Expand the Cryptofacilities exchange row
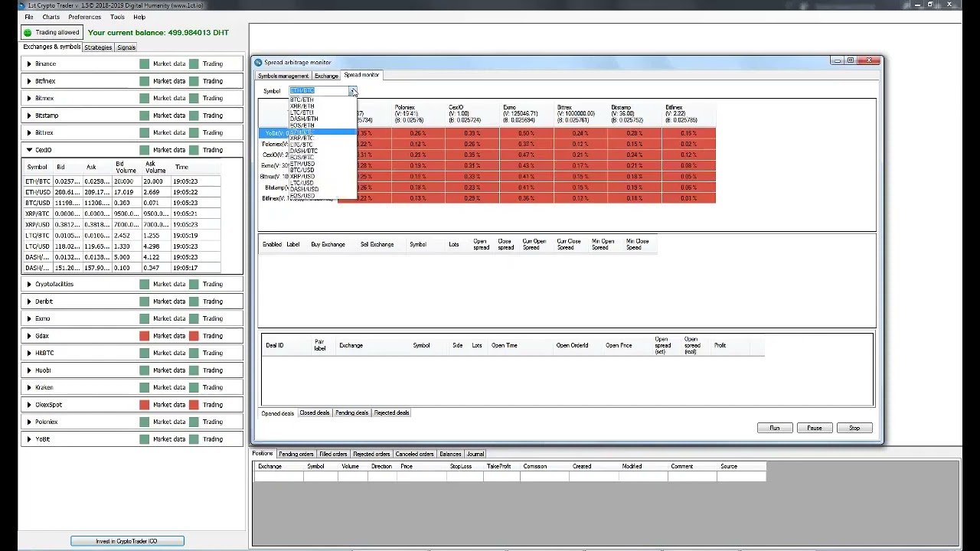This screenshot has height=551, width=980. coord(29,284)
